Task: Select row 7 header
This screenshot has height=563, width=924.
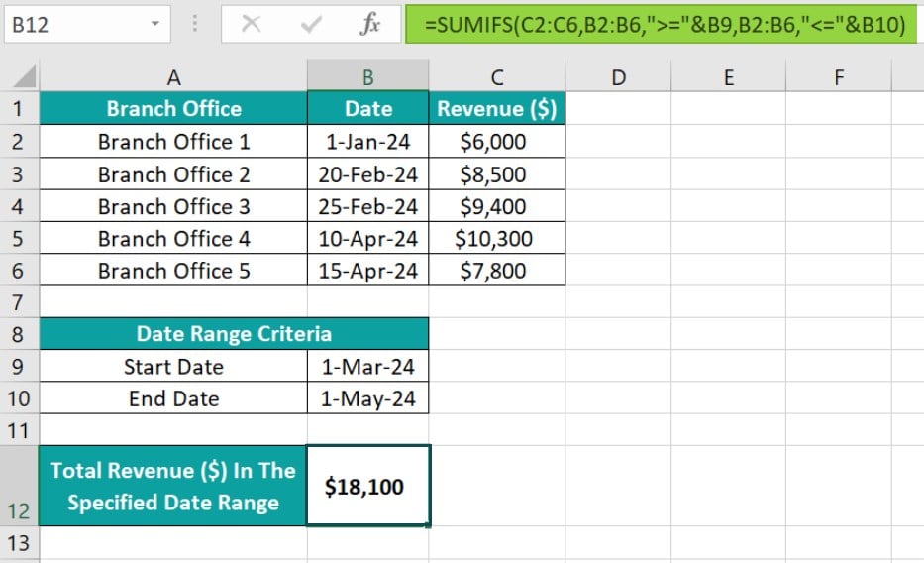Action: click(x=19, y=302)
